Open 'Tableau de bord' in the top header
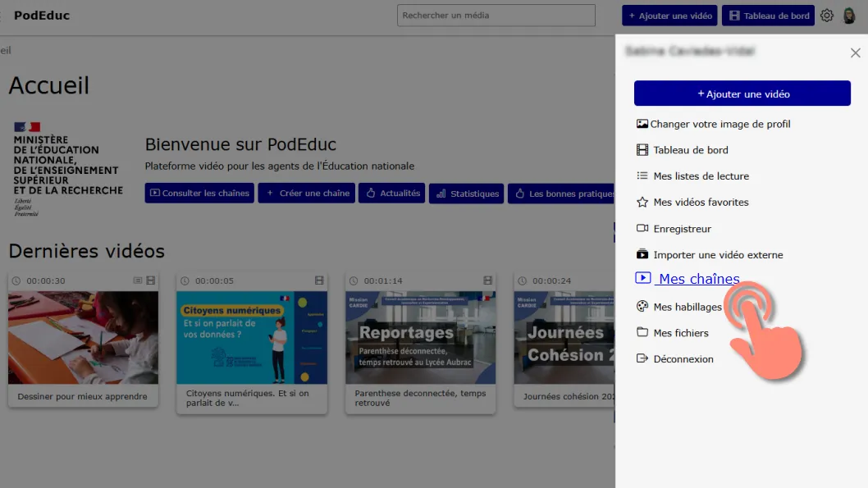The height and width of the screenshot is (488, 868). tap(769, 16)
